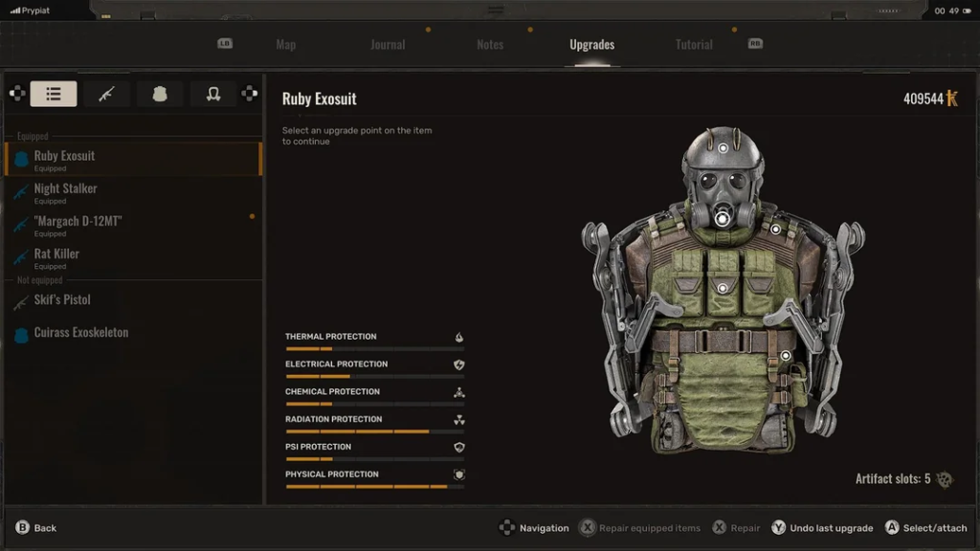
Task: Select the weapons filter rifle icon
Action: click(106, 94)
